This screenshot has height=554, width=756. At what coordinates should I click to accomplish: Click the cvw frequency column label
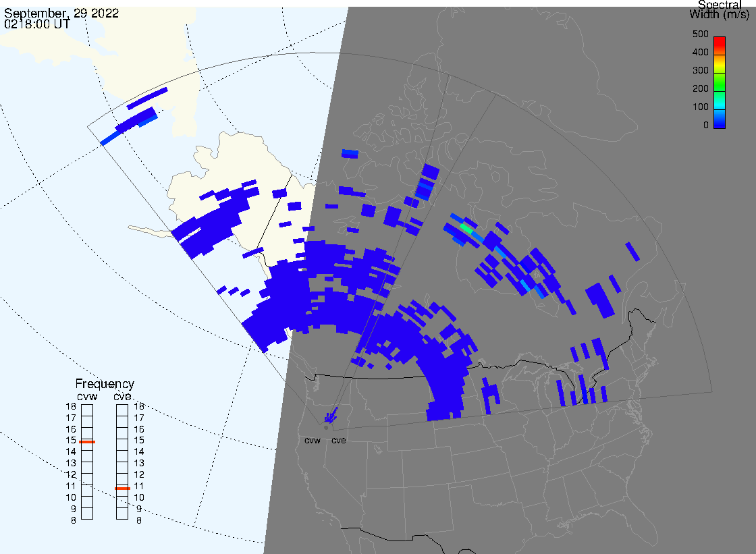coord(87,396)
